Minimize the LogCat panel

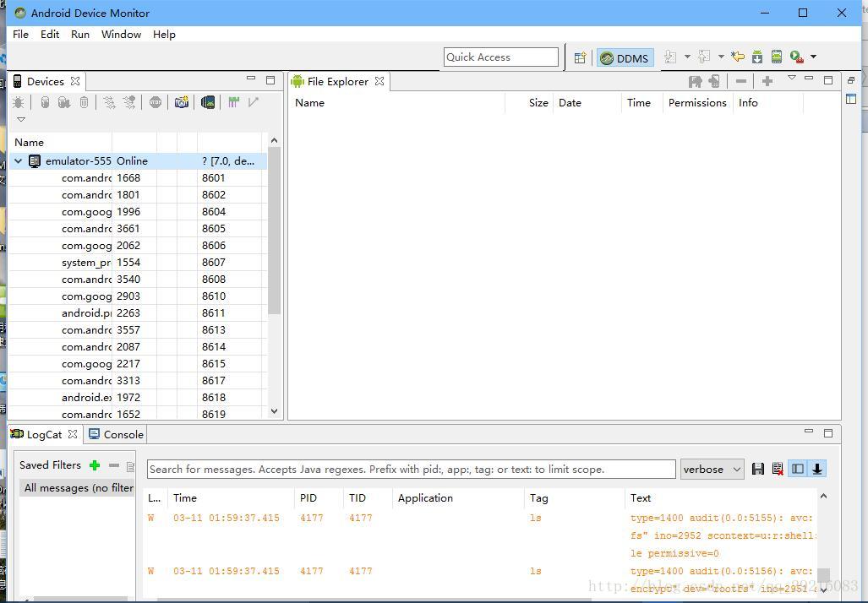[x=809, y=431]
